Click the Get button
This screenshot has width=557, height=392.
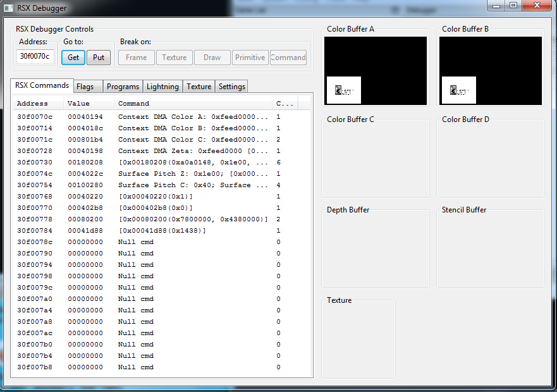73,58
